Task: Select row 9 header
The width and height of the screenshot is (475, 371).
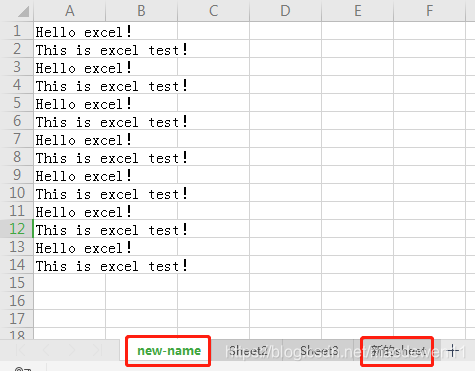Action: 17,175
